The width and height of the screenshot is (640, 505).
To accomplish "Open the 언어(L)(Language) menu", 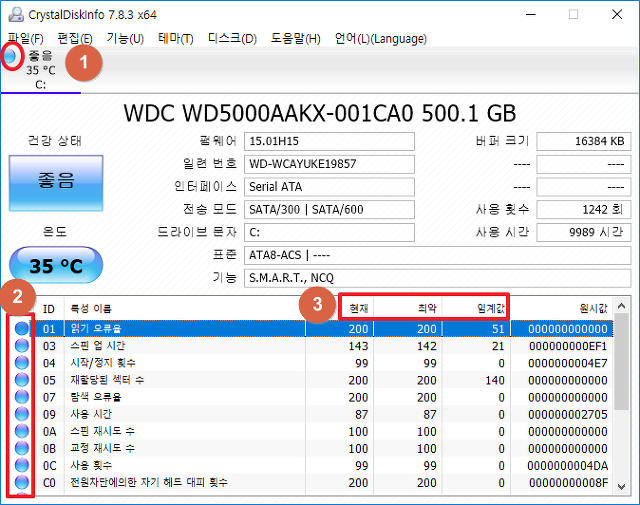I will point(381,39).
